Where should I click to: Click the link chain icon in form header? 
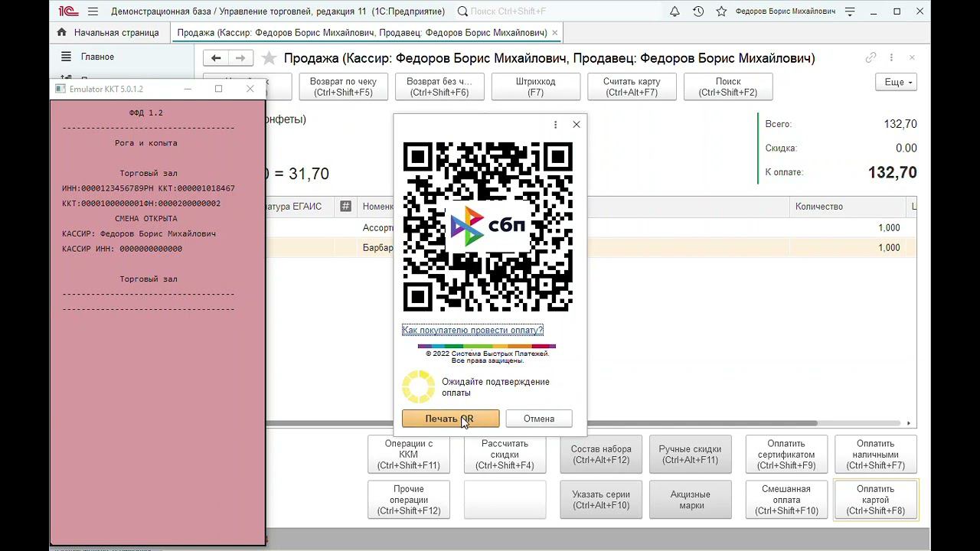(x=871, y=57)
